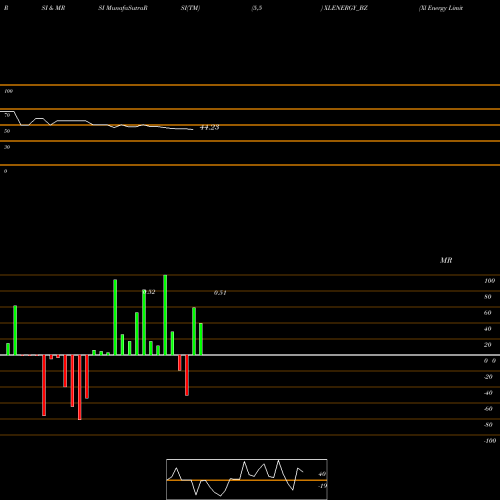Click the 'MR' panel title label
500x500 pixels.
pyautogui.click(x=446, y=260)
